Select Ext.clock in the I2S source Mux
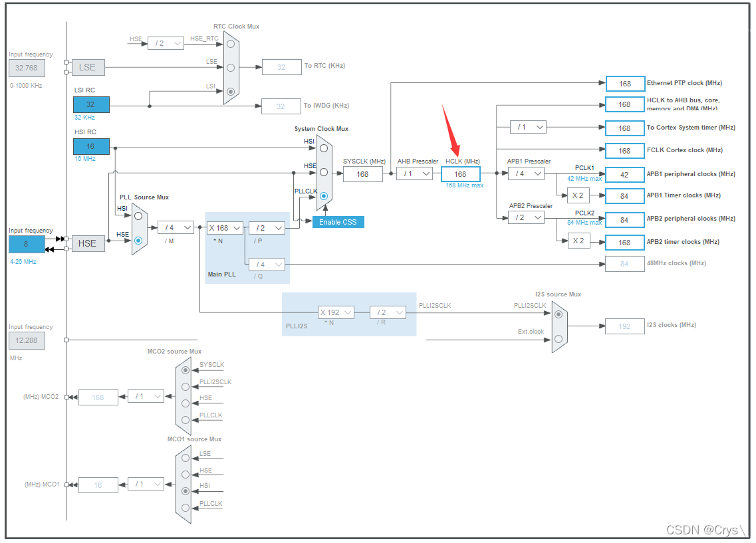The height and width of the screenshot is (543, 756). pos(557,340)
